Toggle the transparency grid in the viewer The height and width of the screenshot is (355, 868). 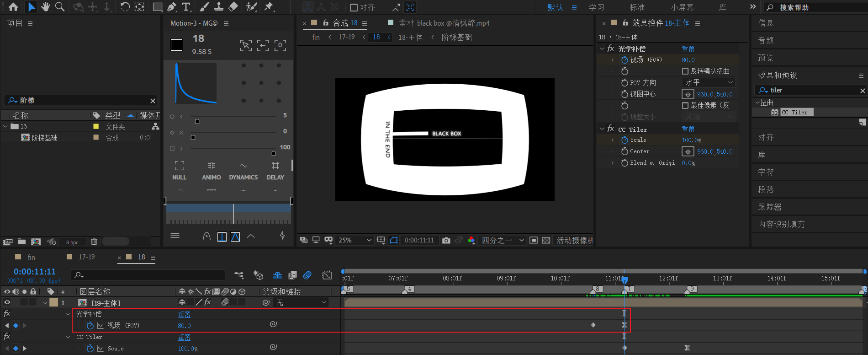[546, 240]
